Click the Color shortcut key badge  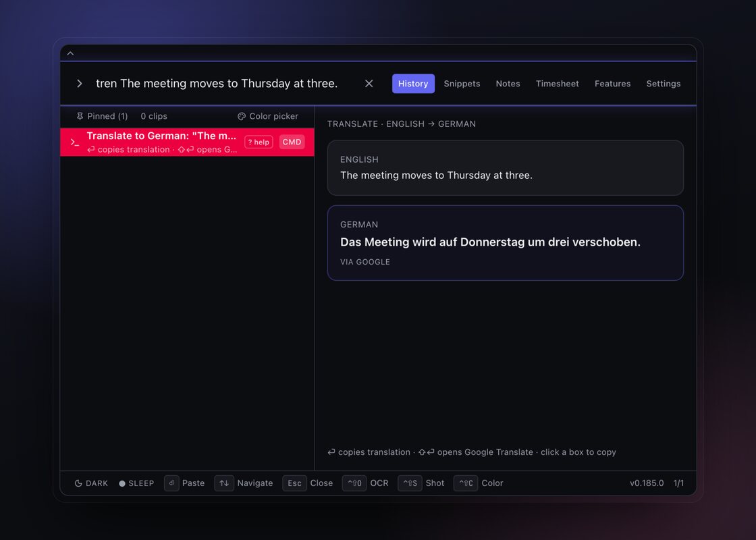[x=466, y=483]
